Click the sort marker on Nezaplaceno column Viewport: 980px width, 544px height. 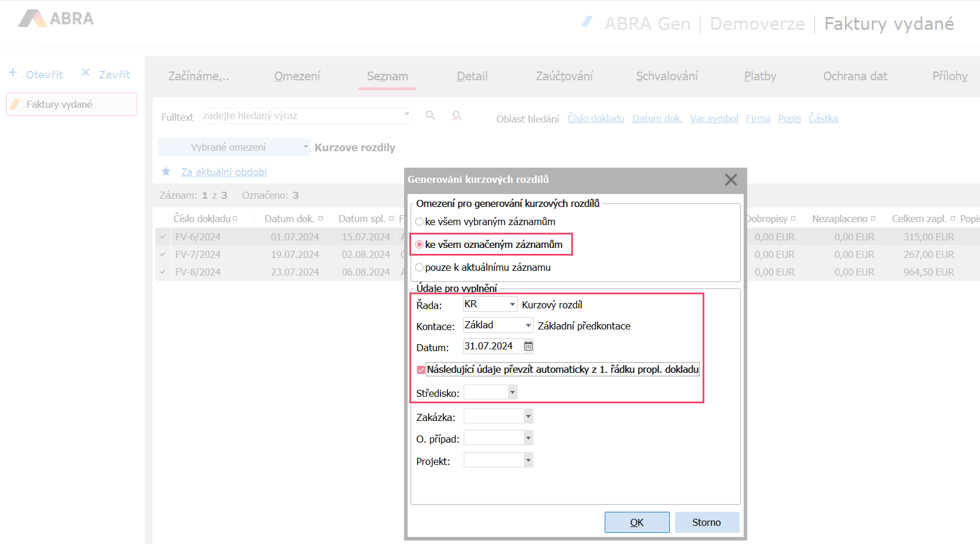pyautogui.click(x=873, y=219)
